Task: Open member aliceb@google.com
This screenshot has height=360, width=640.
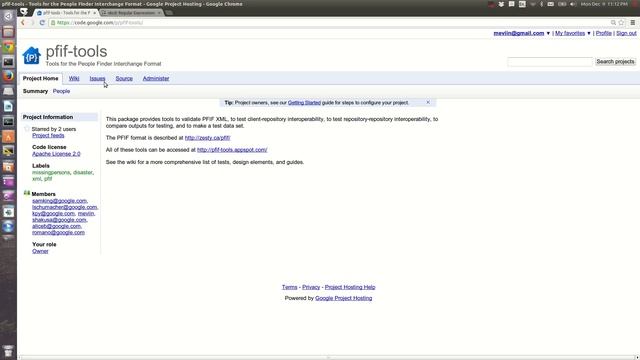Action: click(x=56, y=226)
